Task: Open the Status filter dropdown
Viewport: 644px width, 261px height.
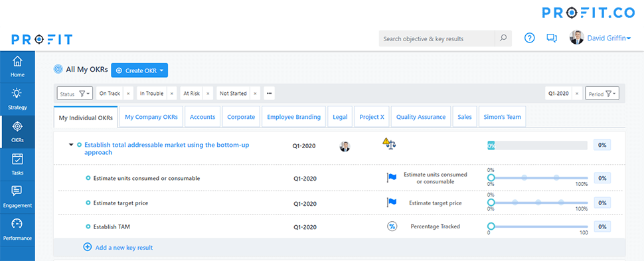Action: pos(74,94)
